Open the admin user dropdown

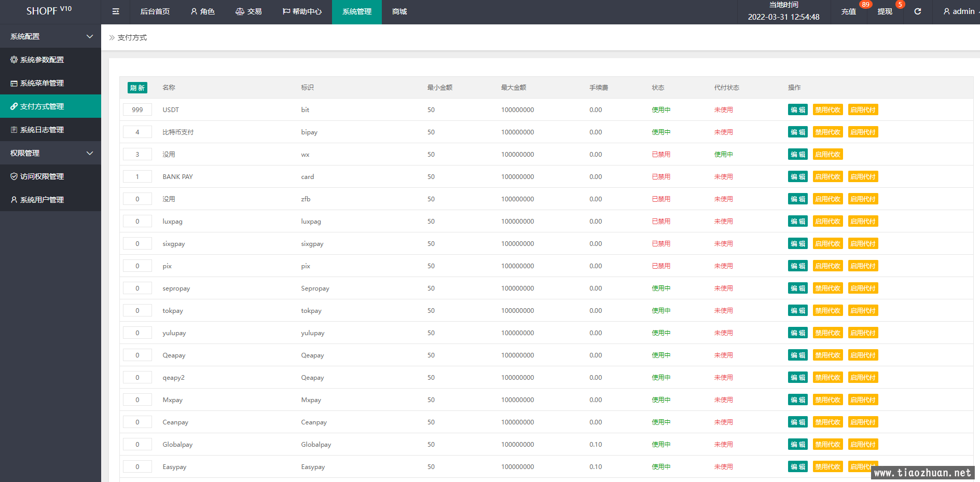coord(960,11)
